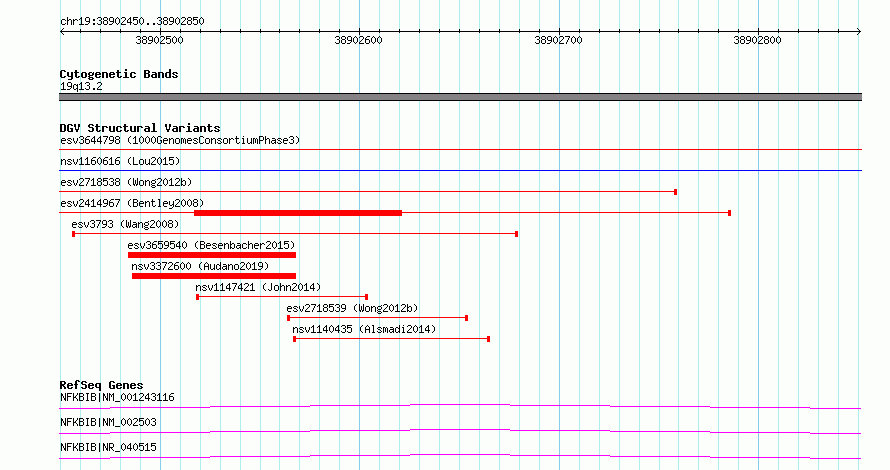This screenshot has width=890, height=470.
Task: Click the 38902800 ruler position label
Action: tap(758, 40)
